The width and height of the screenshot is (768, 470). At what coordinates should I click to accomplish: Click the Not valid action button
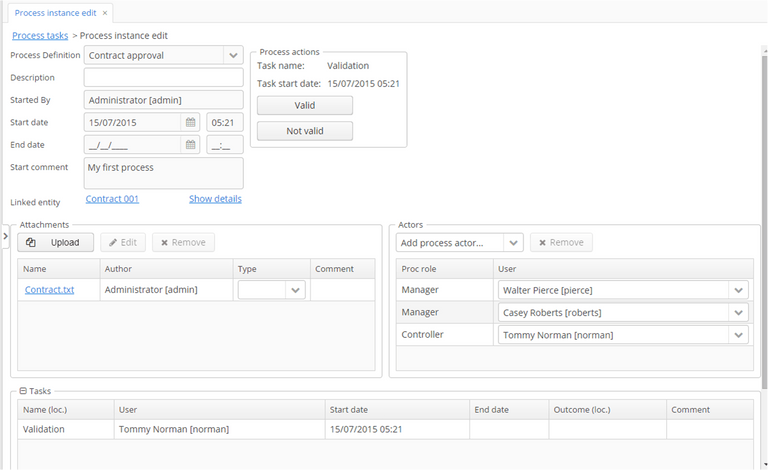[x=305, y=131]
